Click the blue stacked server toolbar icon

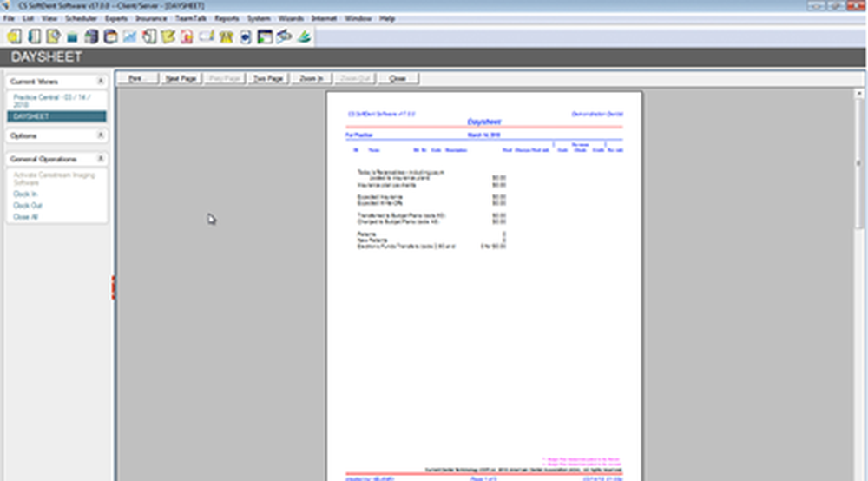tap(91, 36)
